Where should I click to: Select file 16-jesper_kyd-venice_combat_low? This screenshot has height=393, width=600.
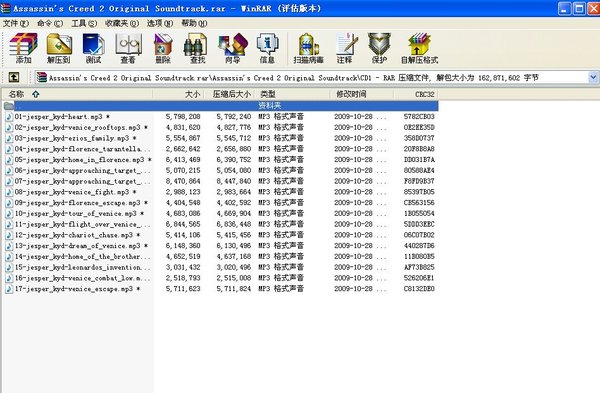82,278
